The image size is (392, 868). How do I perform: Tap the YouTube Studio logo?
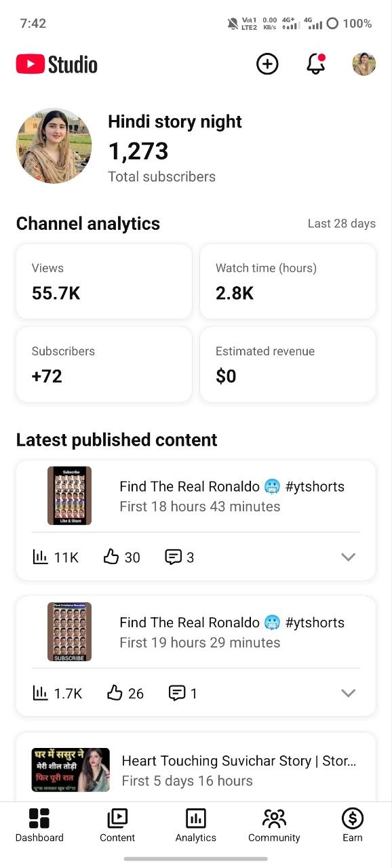(57, 64)
